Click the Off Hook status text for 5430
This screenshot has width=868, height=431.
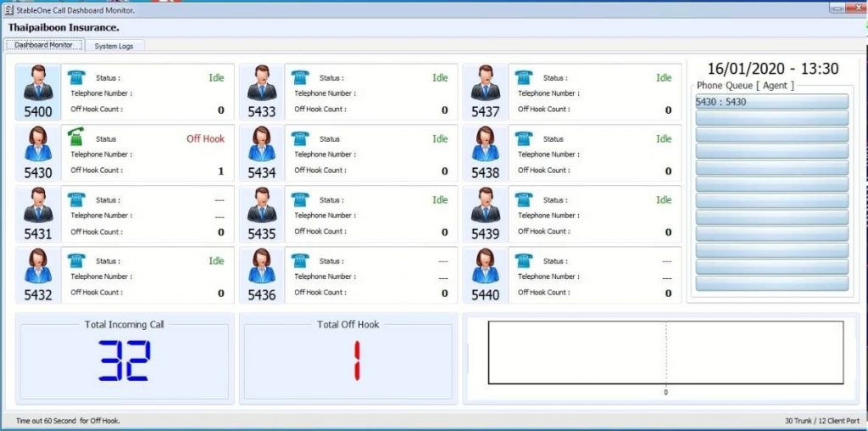click(205, 139)
